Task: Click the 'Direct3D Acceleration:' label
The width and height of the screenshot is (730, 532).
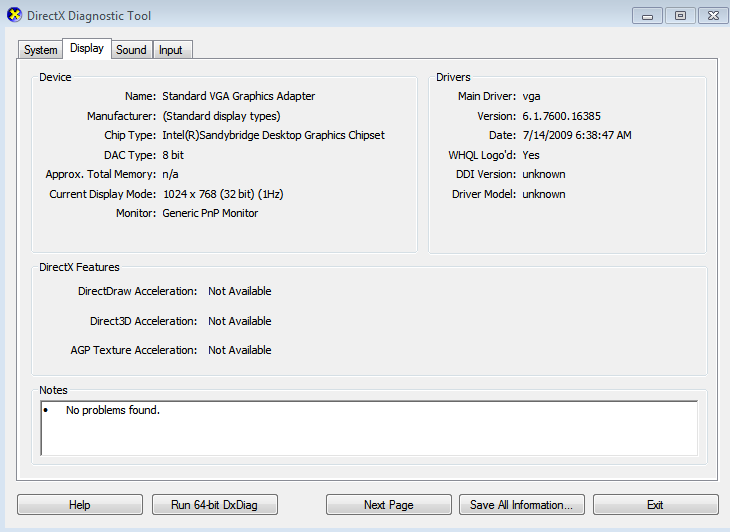Action: 143,321
